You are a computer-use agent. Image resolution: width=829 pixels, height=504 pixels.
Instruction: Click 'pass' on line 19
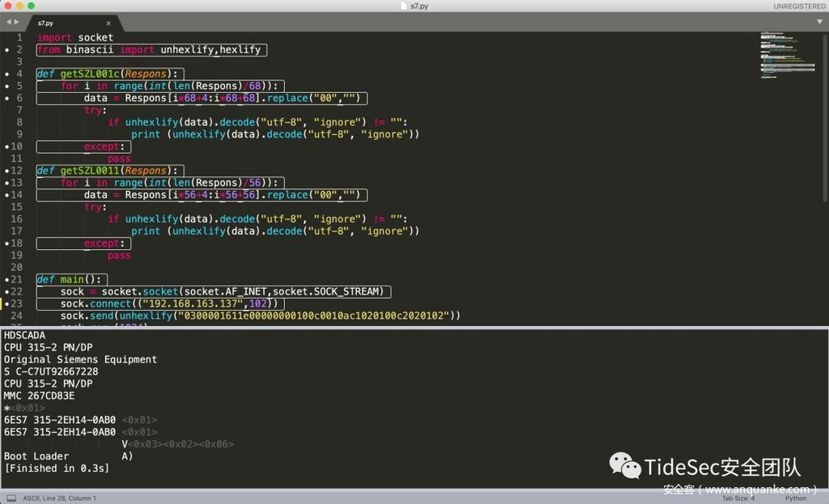(x=119, y=255)
